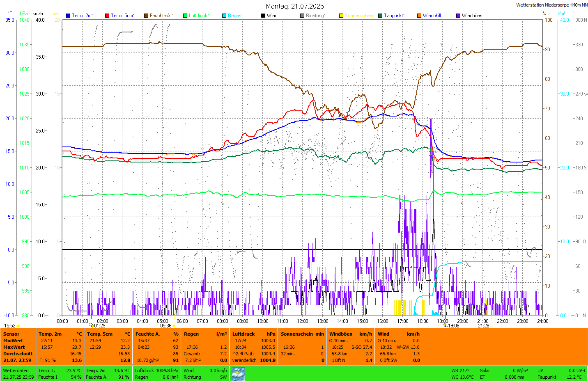Viewport: 588px width, 382px height.
Task: Click the weather forecast cloud icon
Action: tap(238, 373)
